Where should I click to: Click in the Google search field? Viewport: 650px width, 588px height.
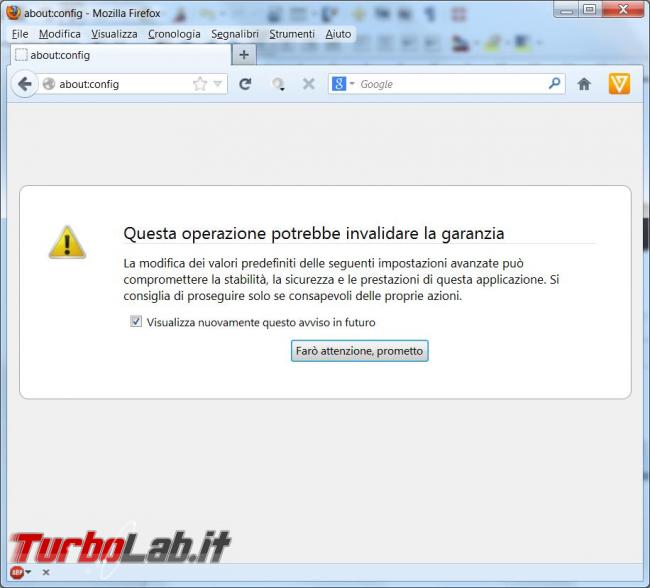point(450,84)
